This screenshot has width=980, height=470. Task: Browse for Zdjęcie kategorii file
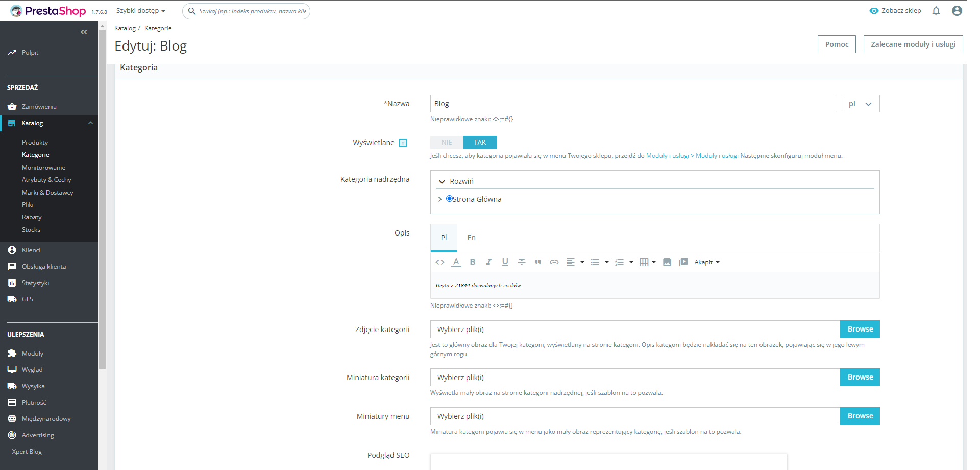pos(860,330)
